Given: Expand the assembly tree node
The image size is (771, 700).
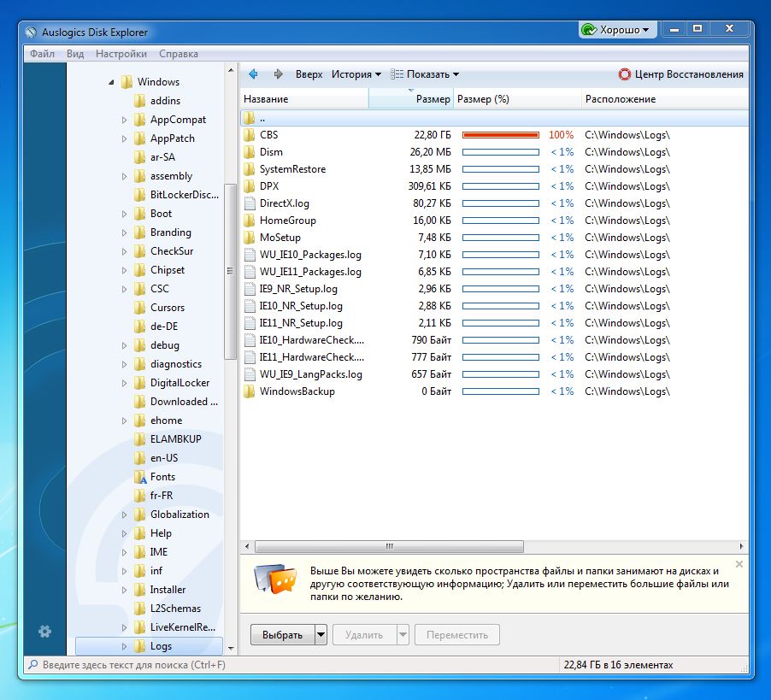Looking at the screenshot, I should [124, 176].
